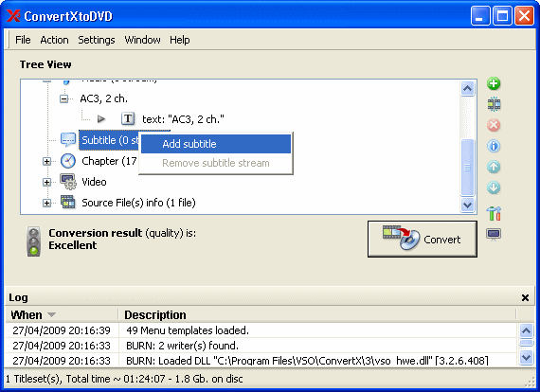This screenshot has width=540, height=392.
Task: Click the move item up arrow icon
Action: pyautogui.click(x=494, y=167)
